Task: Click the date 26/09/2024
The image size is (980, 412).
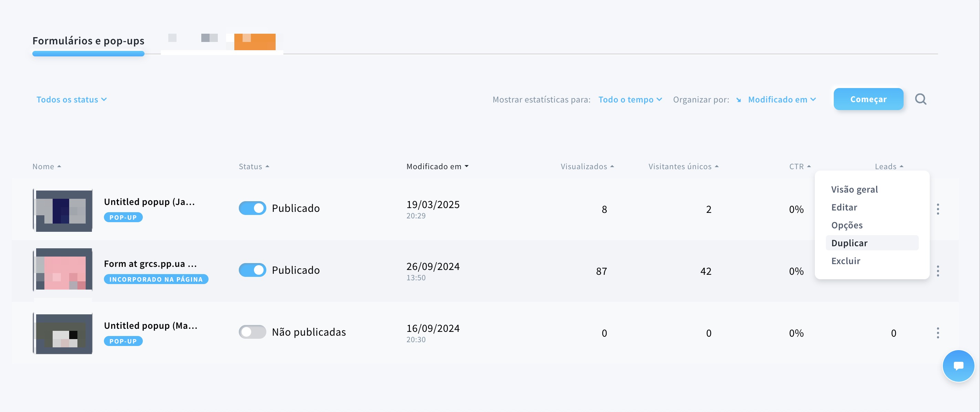Action: pos(433,267)
